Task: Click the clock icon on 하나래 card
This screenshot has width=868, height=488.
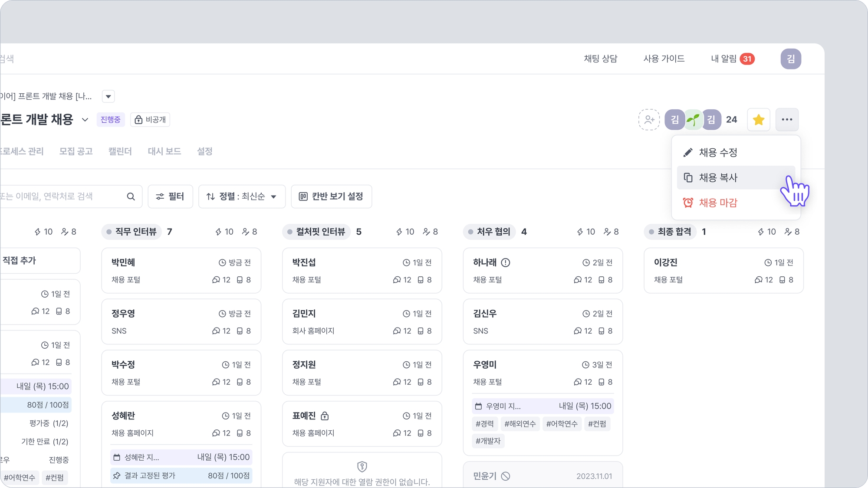Action: click(x=586, y=263)
